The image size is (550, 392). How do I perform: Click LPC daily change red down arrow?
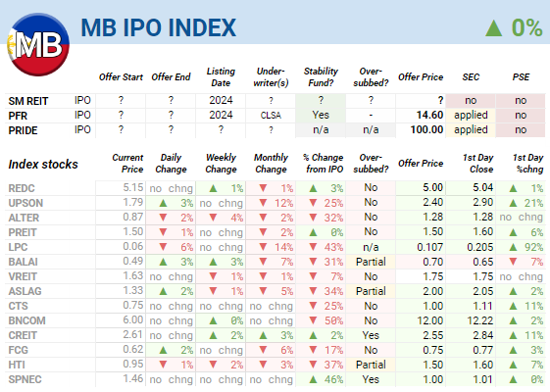[x=163, y=248]
